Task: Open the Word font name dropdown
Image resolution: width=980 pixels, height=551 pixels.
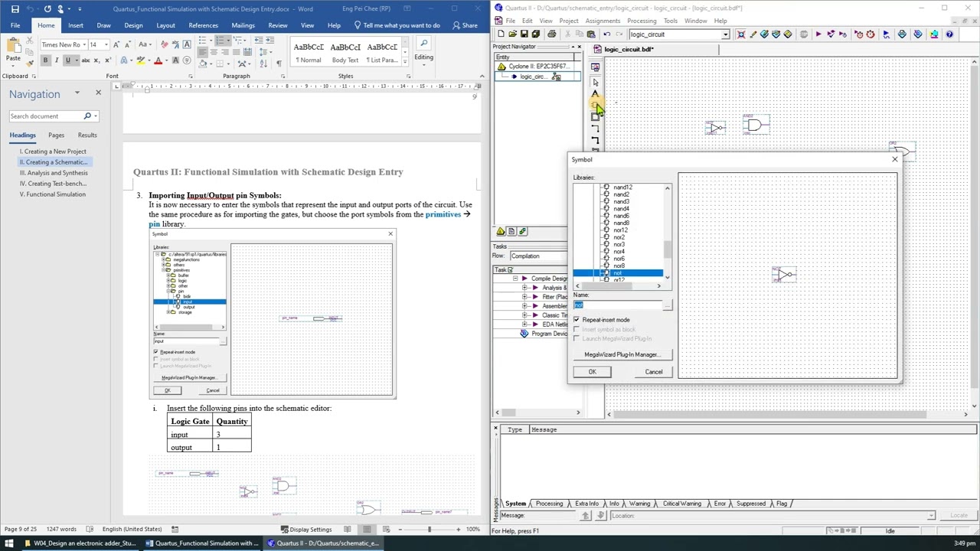Action: coord(86,44)
